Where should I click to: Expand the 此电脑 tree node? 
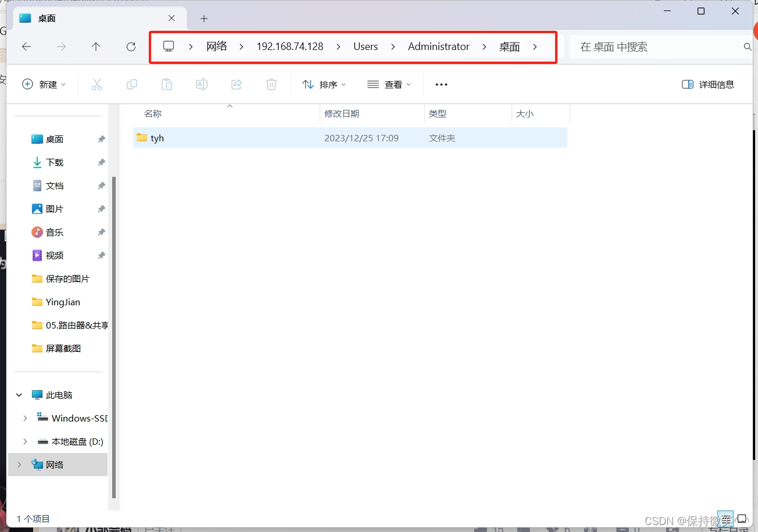pos(19,395)
